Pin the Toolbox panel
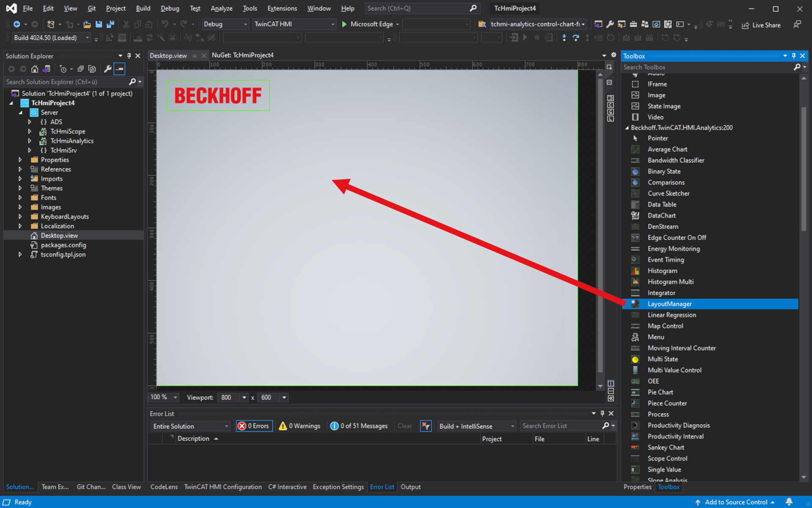 coord(793,56)
